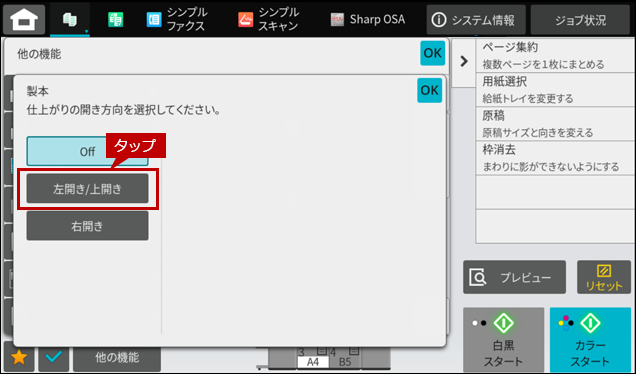The image size is (636, 374).
Task: Tap the info circle icon in システム情報
Action: point(438,19)
